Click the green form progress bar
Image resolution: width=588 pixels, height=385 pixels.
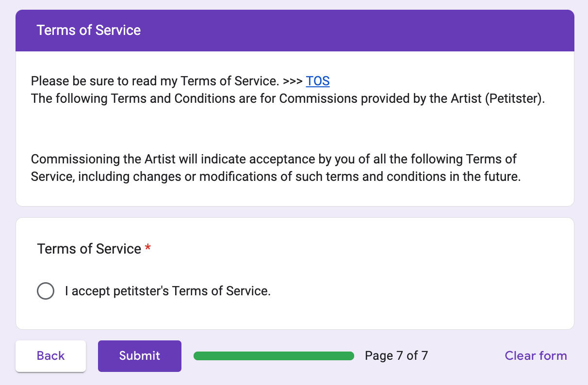coord(274,356)
